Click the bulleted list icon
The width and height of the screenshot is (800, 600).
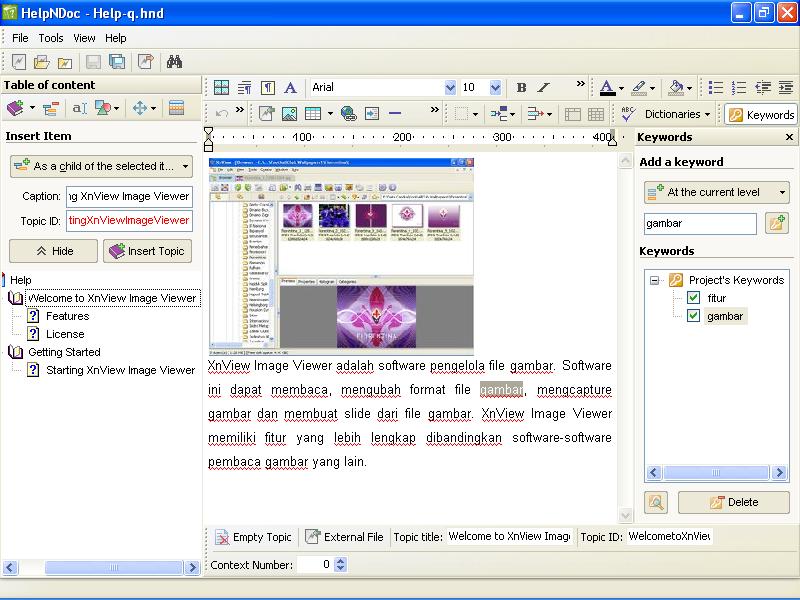[x=715, y=88]
